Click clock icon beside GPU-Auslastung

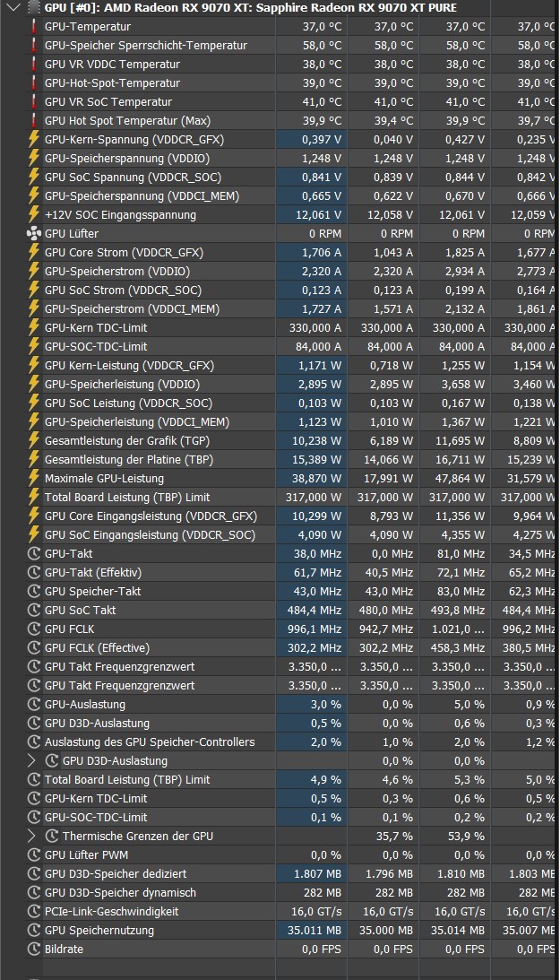pos(34,705)
